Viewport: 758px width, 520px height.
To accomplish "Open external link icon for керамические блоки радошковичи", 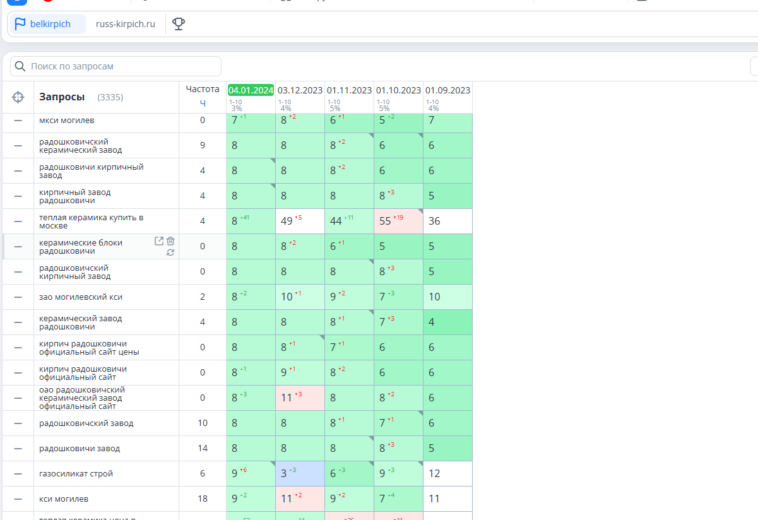I will [x=159, y=241].
